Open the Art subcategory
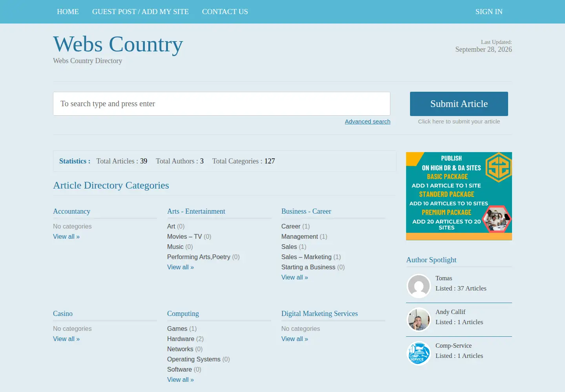The height and width of the screenshot is (392, 565). [x=171, y=227]
